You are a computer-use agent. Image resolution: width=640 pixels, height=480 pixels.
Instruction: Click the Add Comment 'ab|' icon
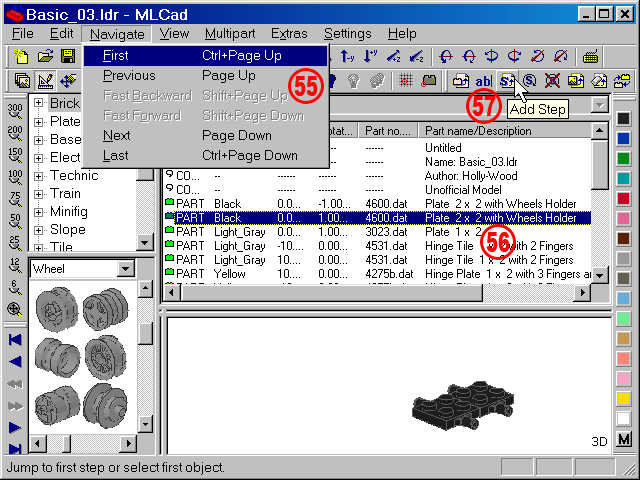pyautogui.click(x=484, y=81)
